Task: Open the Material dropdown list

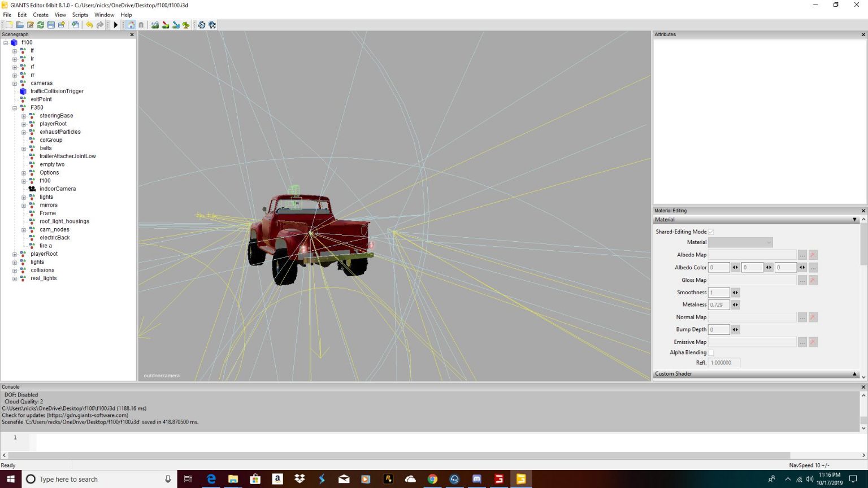Action: 769,242
